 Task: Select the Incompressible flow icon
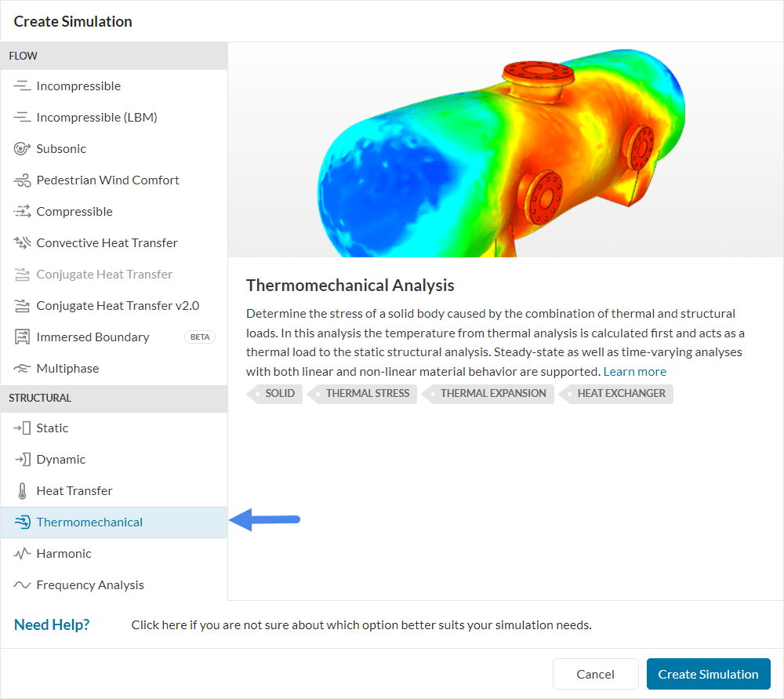pyautogui.click(x=20, y=86)
